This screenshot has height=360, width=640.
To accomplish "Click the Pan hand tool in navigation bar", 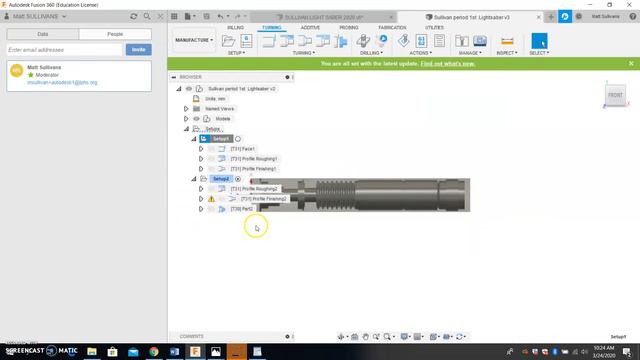I will tap(365, 337).
